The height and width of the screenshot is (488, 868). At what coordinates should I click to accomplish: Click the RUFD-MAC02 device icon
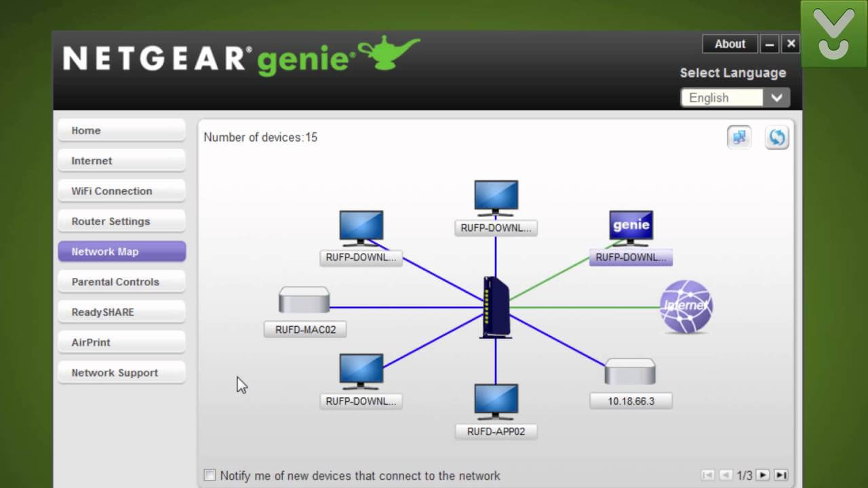(x=304, y=300)
